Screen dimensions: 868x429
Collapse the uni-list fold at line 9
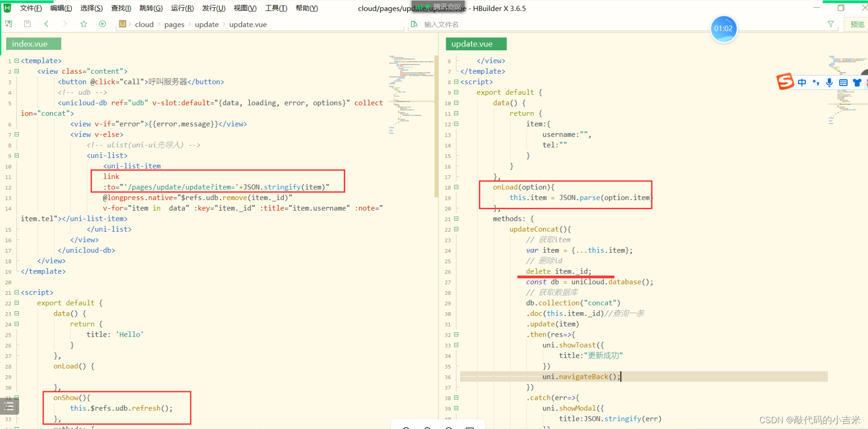coord(17,156)
